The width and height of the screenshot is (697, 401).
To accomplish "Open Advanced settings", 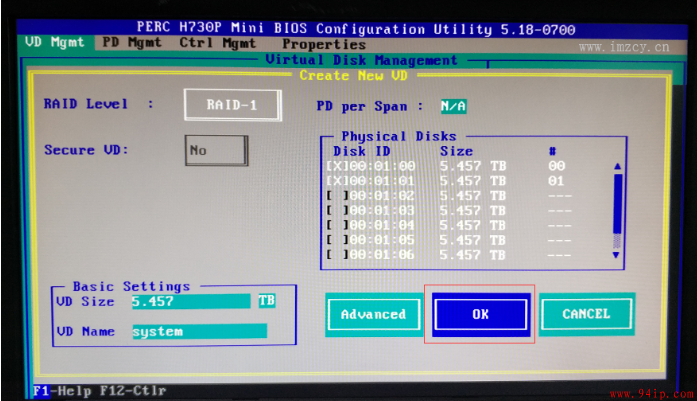I will [373, 314].
